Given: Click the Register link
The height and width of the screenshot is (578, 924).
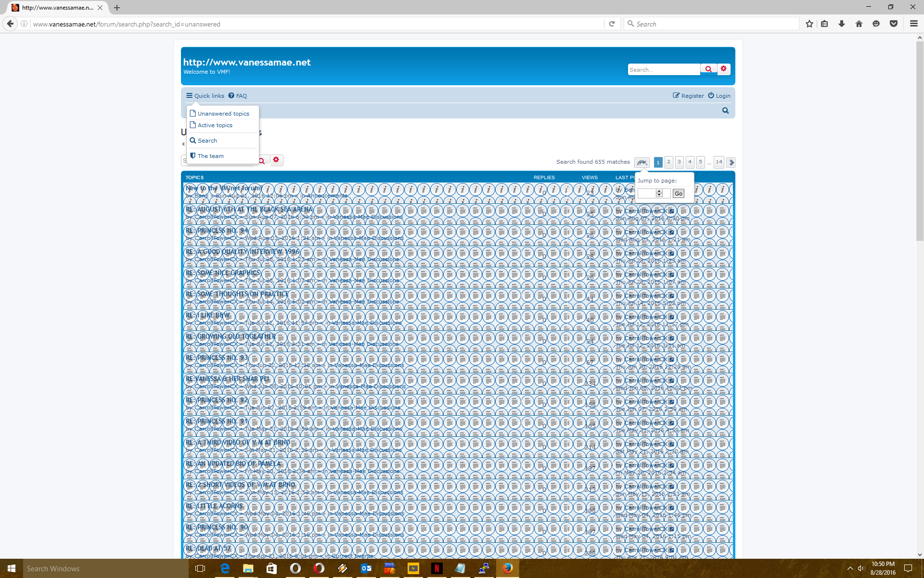Looking at the screenshot, I should point(688,96).
